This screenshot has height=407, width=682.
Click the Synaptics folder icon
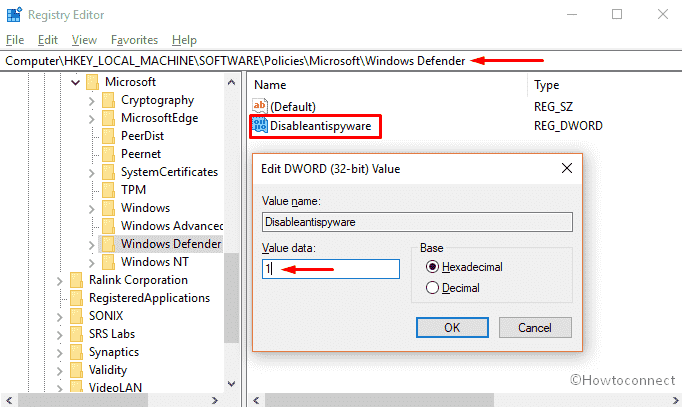77,352
